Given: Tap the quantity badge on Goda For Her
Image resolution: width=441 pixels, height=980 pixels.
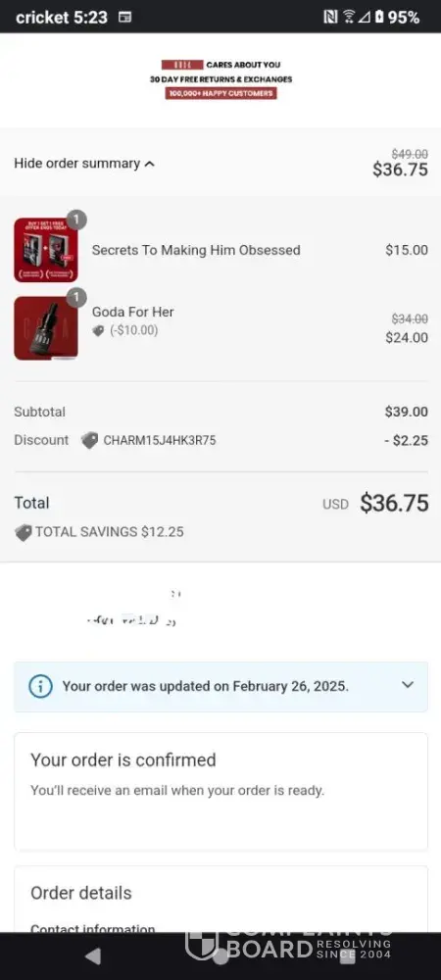Looking at the screenshot, I should pos(76,298).
